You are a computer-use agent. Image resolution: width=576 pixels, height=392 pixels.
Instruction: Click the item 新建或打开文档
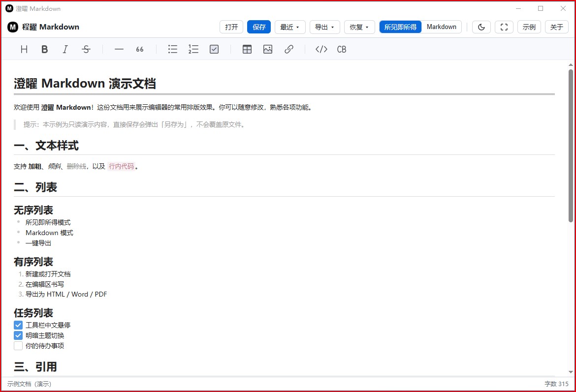click(48, 274)
